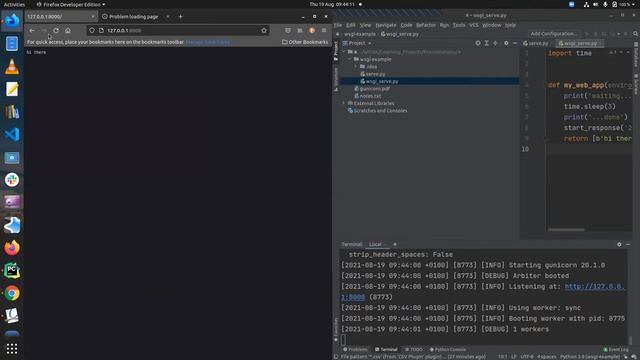
Task: Select notes.txt in the project tree
Action: click(x=367, y=96)
